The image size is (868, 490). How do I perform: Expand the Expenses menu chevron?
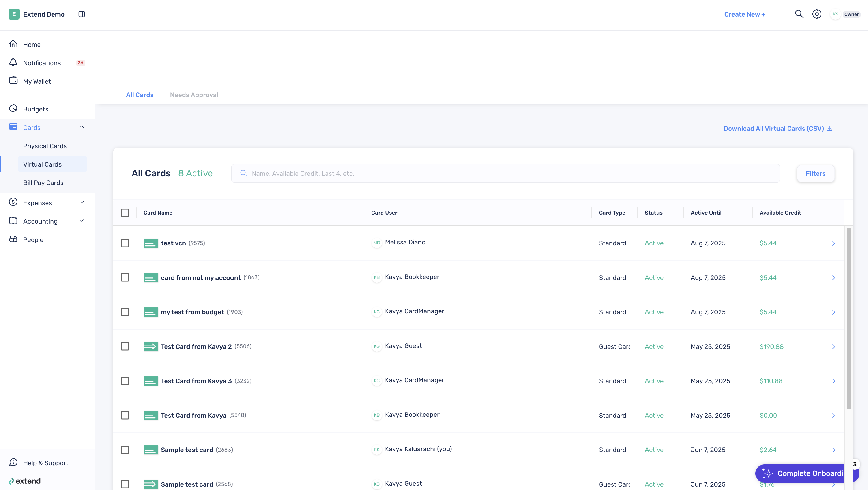click(x=81, y=202)
